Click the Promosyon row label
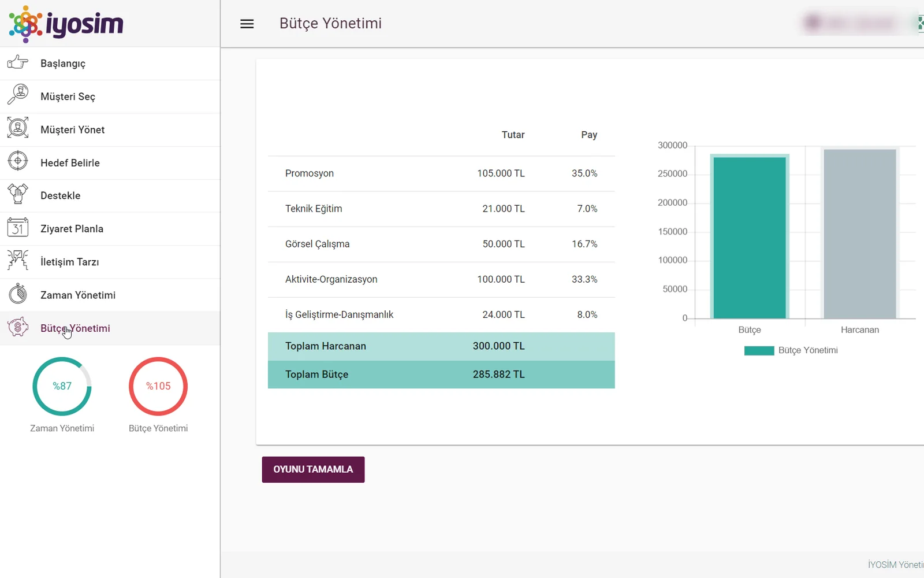 [x=310, y=173]
